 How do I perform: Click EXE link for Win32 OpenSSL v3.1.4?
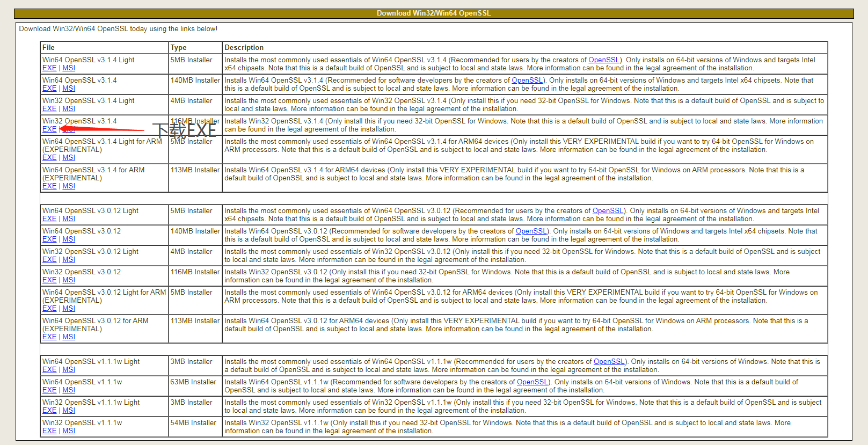coord(49,129)
